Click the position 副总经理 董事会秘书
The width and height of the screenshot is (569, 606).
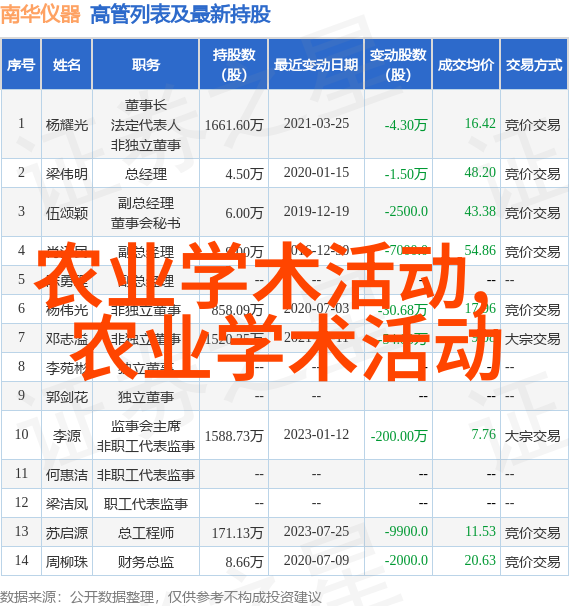[x=146, y=213]
